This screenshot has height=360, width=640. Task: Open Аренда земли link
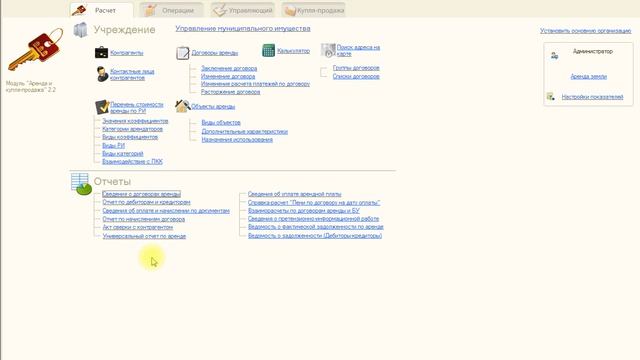589,76
